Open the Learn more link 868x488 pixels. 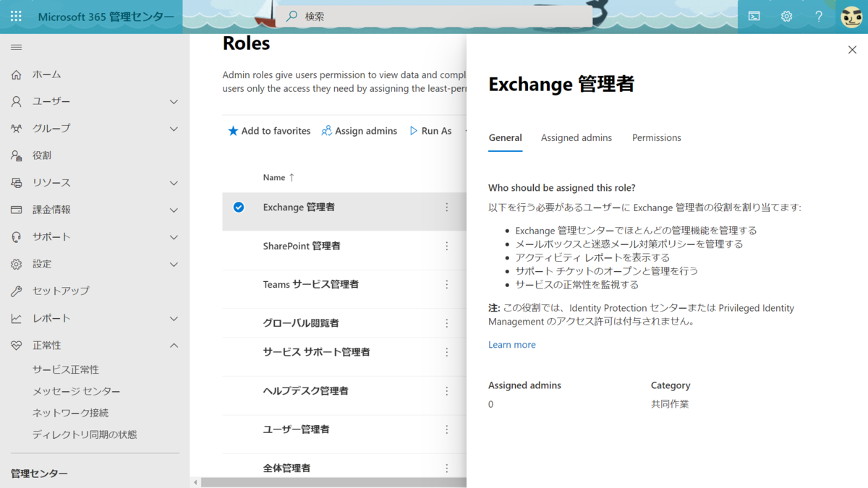tap(512, 345)
